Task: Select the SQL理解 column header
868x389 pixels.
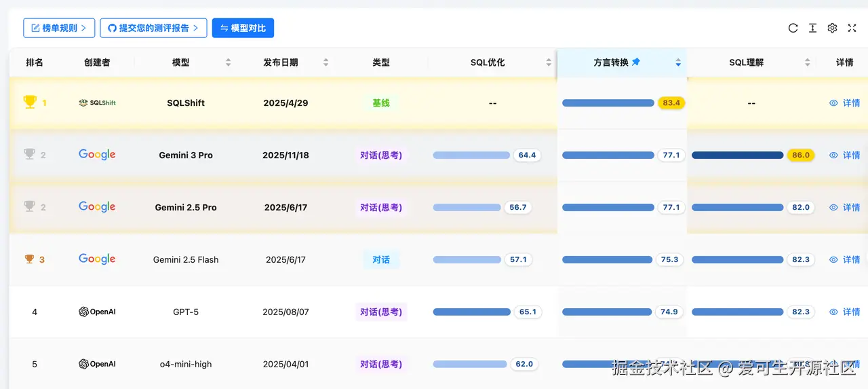Action: click(746, 62)
